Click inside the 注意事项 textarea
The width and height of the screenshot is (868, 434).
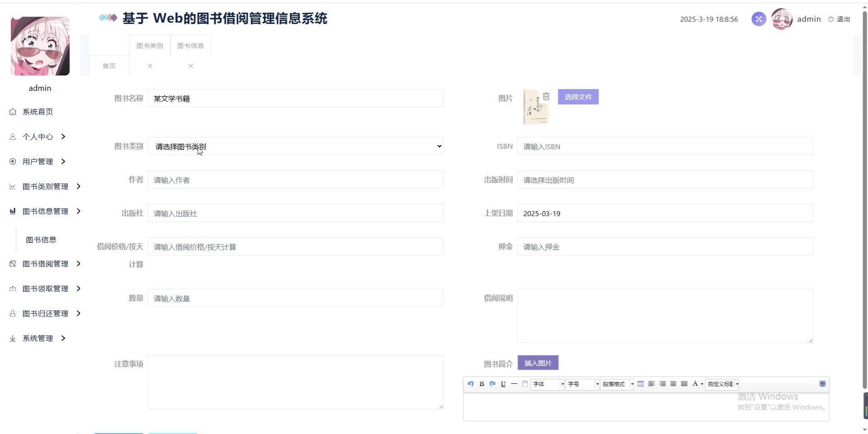[x=296, y=382]
